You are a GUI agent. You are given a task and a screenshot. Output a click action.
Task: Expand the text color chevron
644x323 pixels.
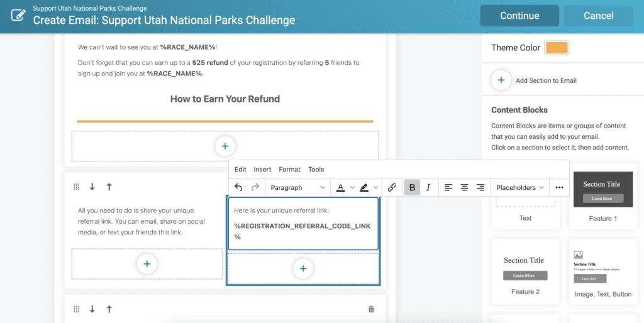pyautogui.click(x=352, y=187)
